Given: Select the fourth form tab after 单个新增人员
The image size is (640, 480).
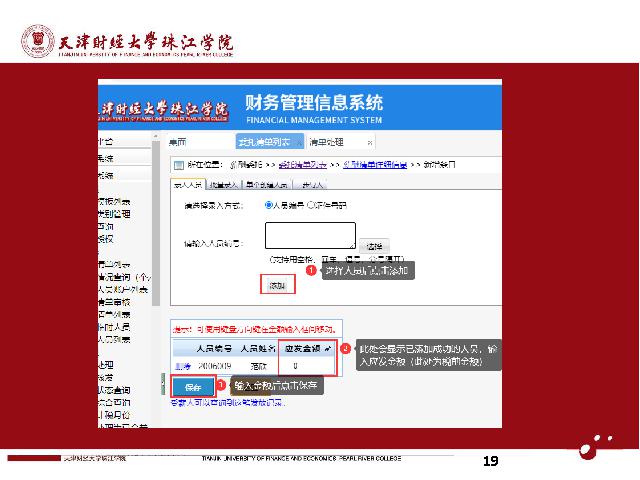Looking at the screenshot, I should point(312,185).
